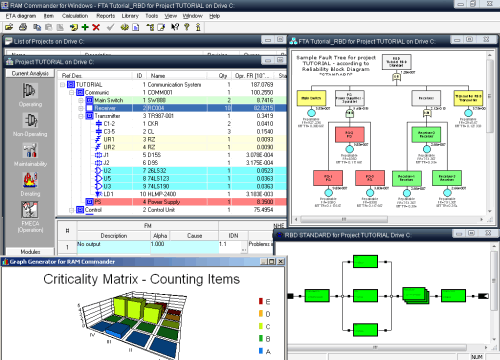Open the FMECA module icon
Image resolution: width=500 pixels, height=360 pixels.
(30, 210)
